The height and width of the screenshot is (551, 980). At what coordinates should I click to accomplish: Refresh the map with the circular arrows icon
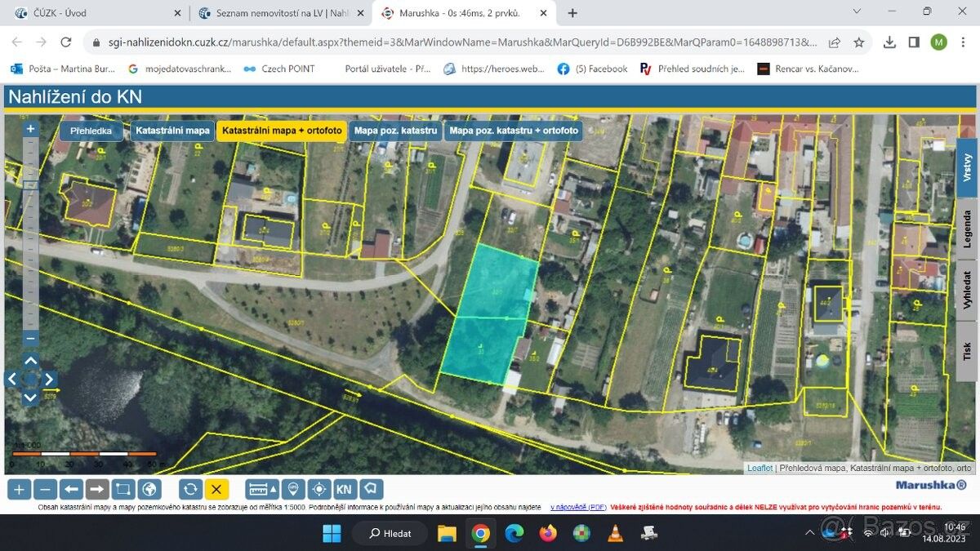click(190, 489)
